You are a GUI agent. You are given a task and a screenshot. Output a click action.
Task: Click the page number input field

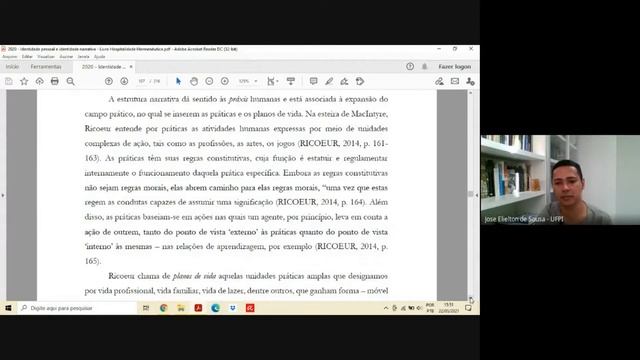point(142,81)
